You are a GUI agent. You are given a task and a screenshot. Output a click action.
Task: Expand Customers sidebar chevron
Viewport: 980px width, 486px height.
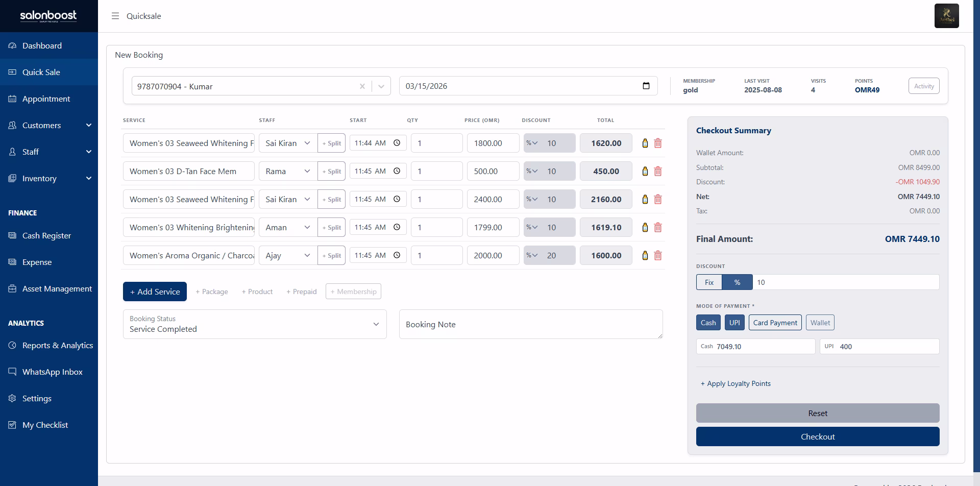(x=89, y=125)
